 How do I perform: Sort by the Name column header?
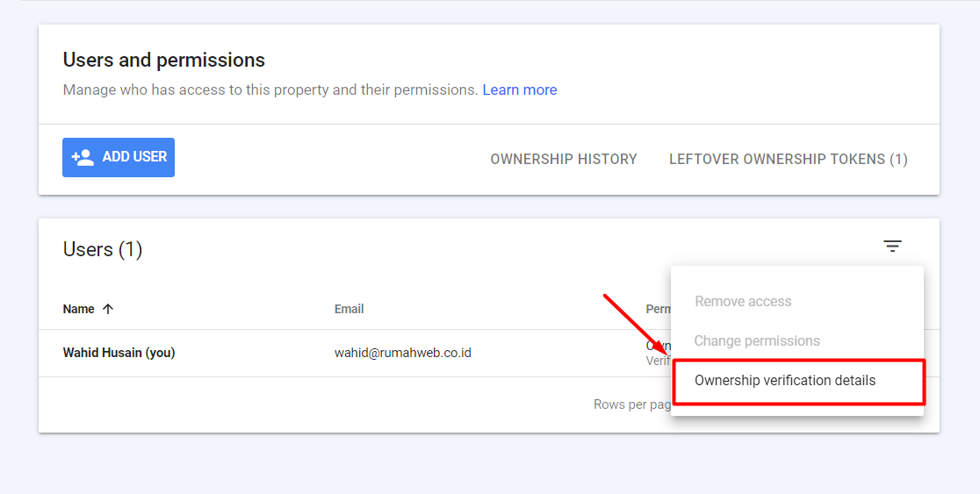tap(79, 309)
